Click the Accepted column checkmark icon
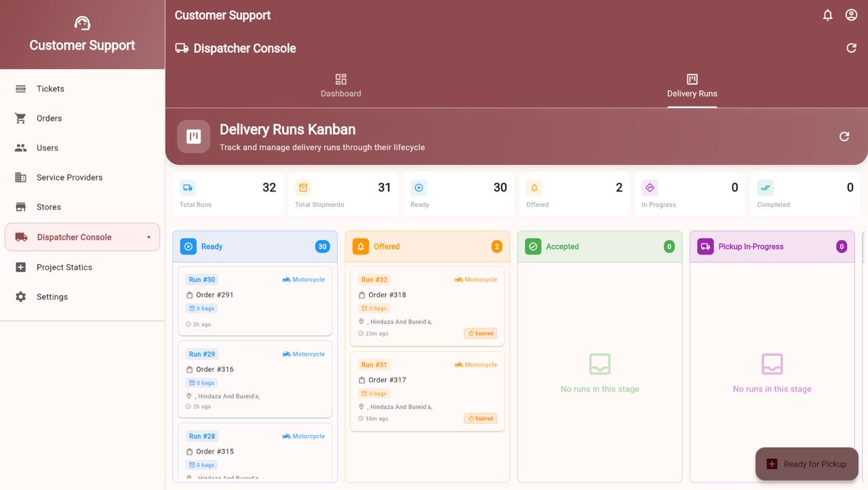Viewport: 868px width, 490px height. 533,246
